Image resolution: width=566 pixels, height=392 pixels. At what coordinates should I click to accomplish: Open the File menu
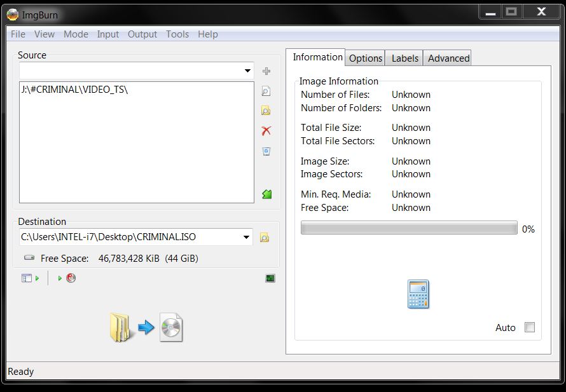coord(18,34)
